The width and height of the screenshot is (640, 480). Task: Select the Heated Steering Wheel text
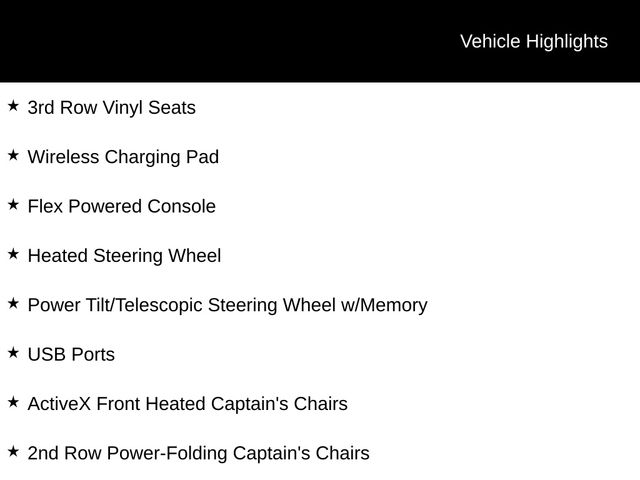(124, 256)
